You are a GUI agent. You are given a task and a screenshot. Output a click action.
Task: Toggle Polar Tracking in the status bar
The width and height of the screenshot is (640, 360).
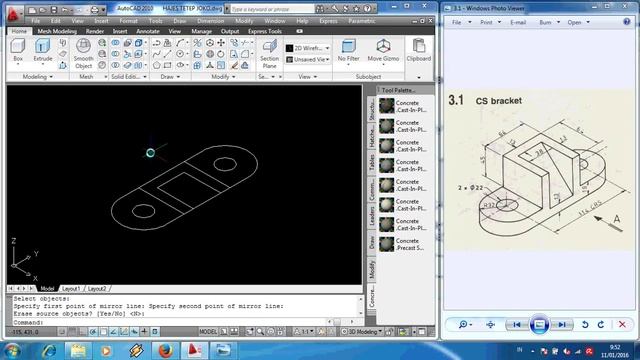[93, 332]
